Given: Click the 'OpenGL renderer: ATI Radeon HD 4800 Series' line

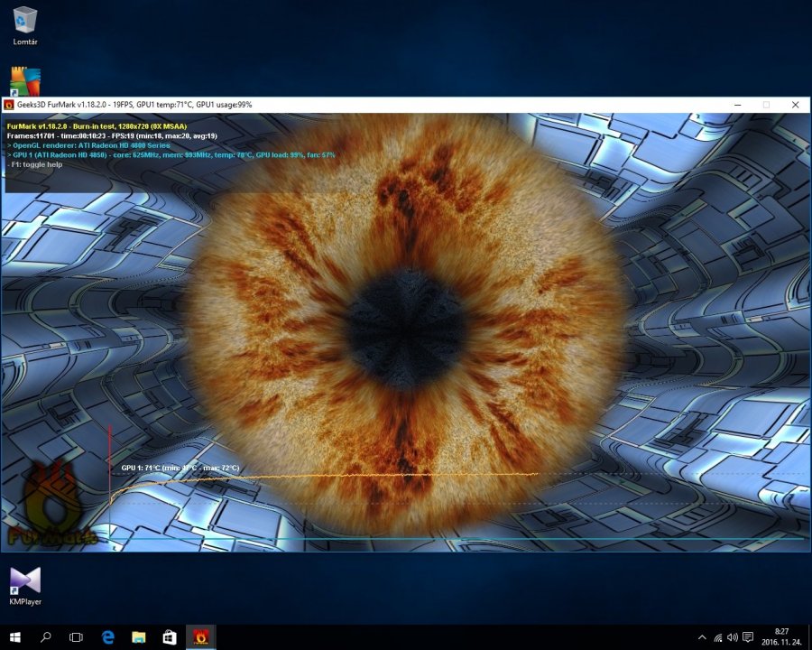Looking at the screenshot, I should click(88, 145).
